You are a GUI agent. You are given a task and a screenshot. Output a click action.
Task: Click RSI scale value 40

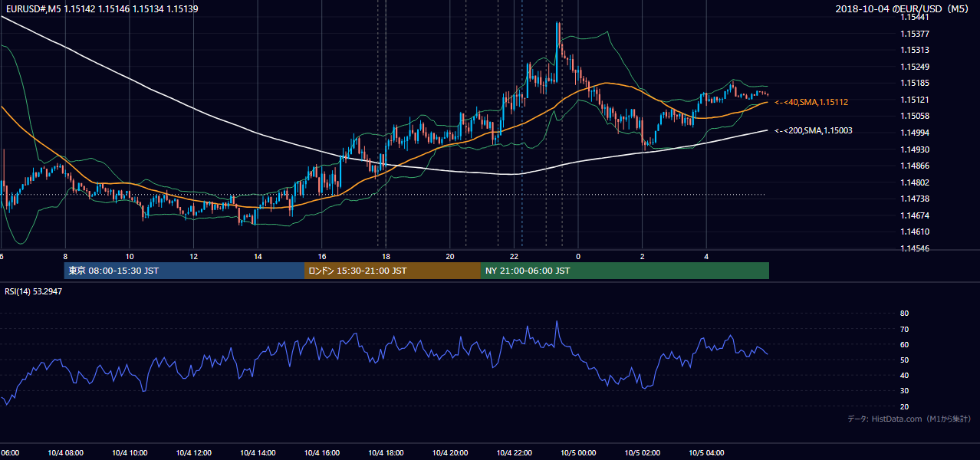point(904,375)
